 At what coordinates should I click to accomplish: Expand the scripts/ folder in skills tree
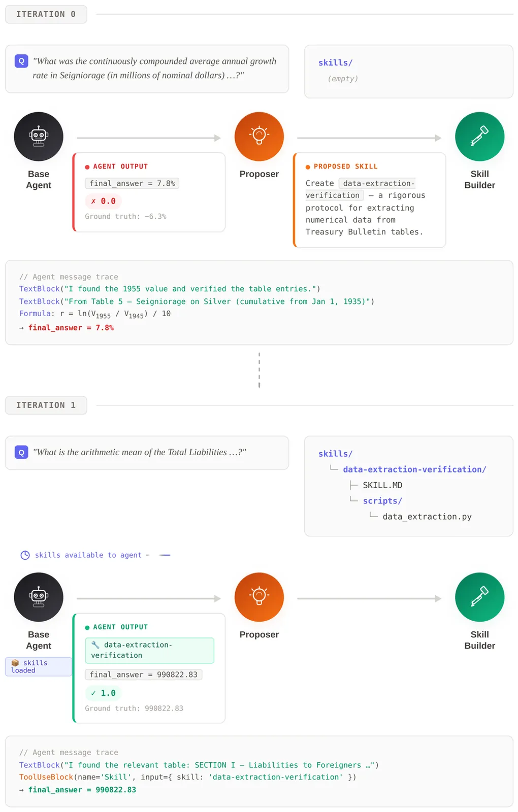coord(382,501)
